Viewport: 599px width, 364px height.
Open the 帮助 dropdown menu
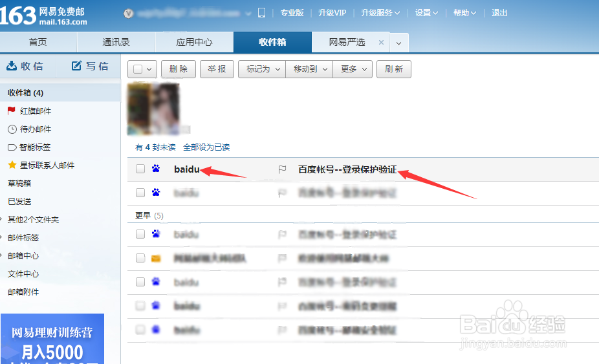coord(465,13)
